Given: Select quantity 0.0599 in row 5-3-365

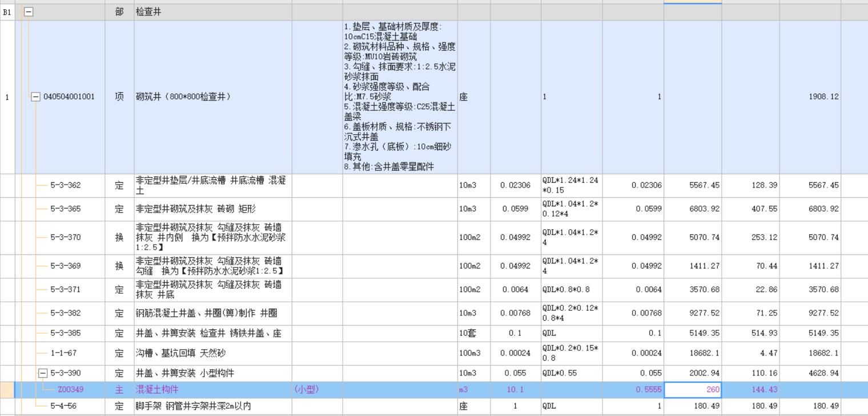Looking at the screenshot, I should click(515, 209).
